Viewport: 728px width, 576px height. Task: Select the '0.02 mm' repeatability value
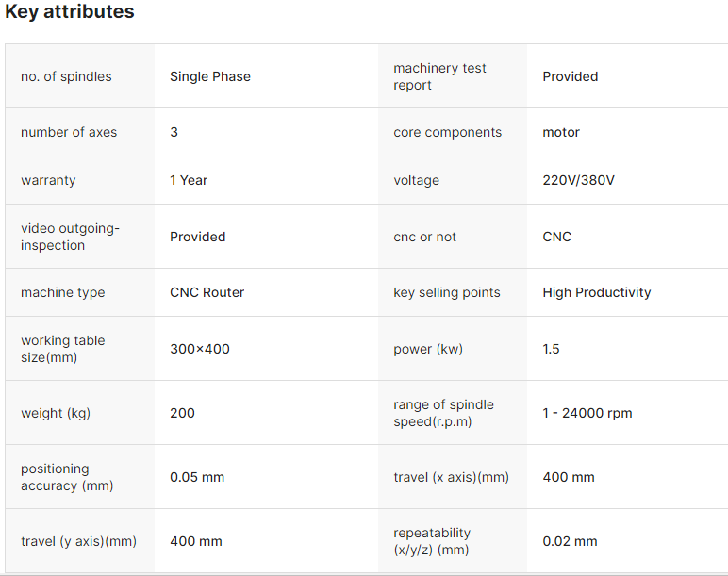click(x=570, y=541)
